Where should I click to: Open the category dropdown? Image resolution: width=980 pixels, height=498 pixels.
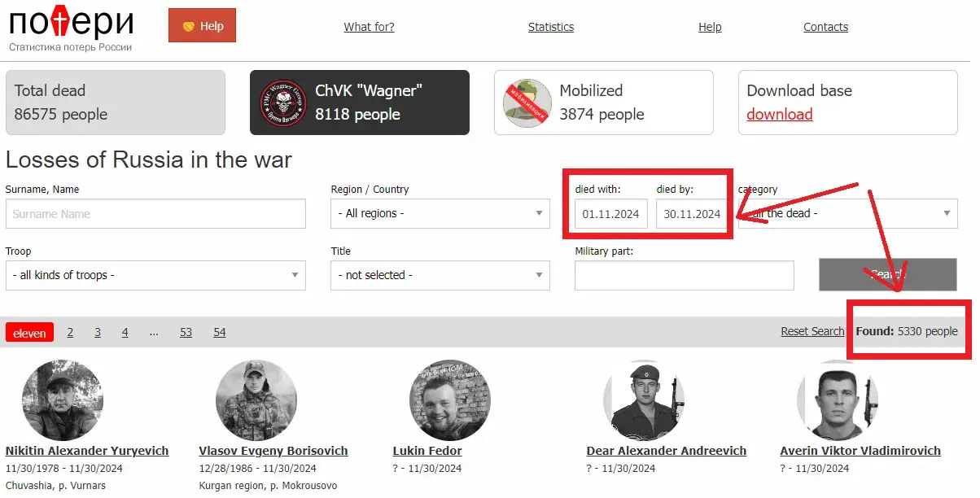coord(847,213)
